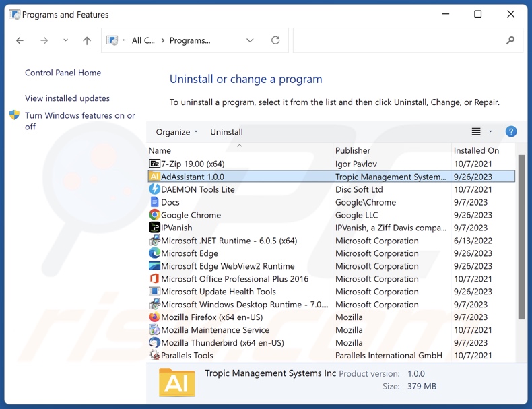Click the 379 MB size value
The height and width of the screenshot is (409, 532).
(422, 386)
